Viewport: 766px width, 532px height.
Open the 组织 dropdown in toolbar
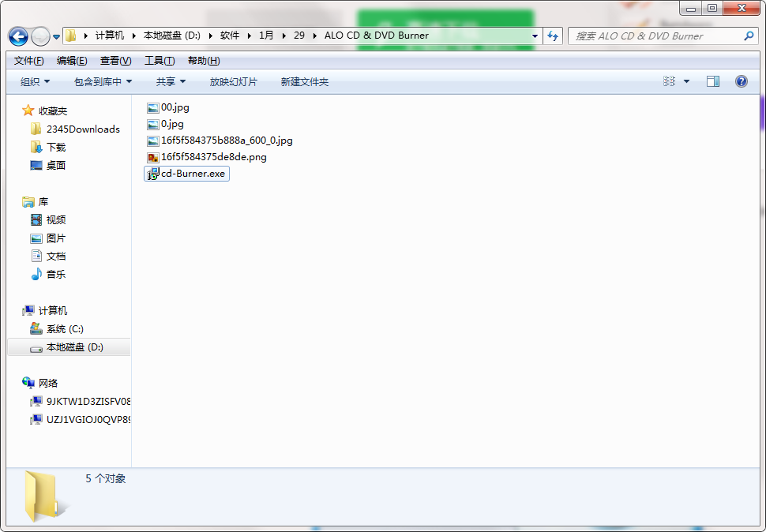pos(35,81)
